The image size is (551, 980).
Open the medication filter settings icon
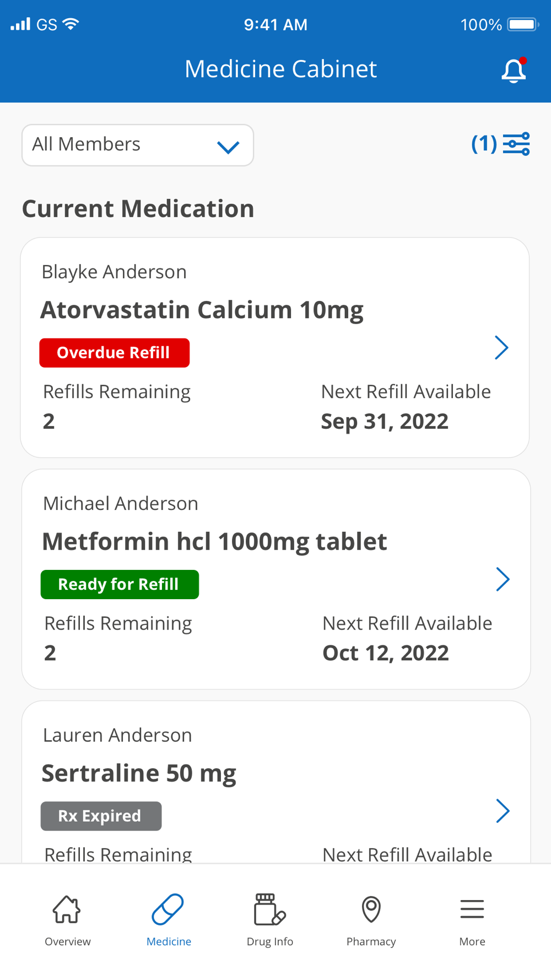coord(516,144)
